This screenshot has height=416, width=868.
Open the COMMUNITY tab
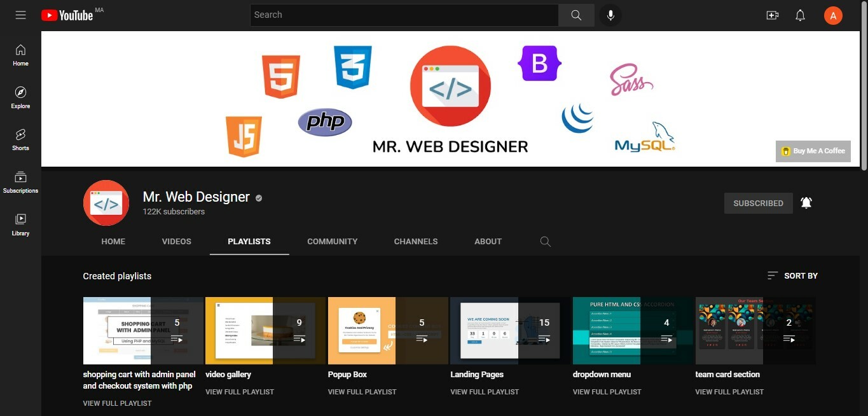[332, 241]
